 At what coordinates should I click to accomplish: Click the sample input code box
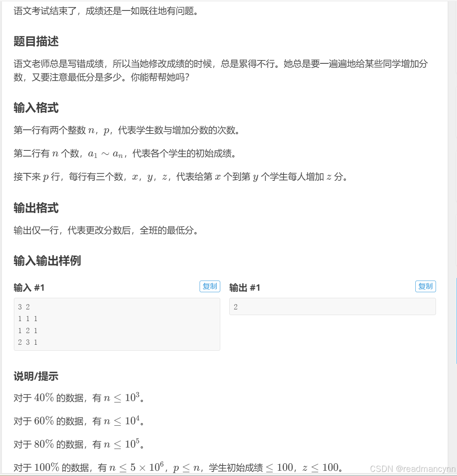(117, 324)
